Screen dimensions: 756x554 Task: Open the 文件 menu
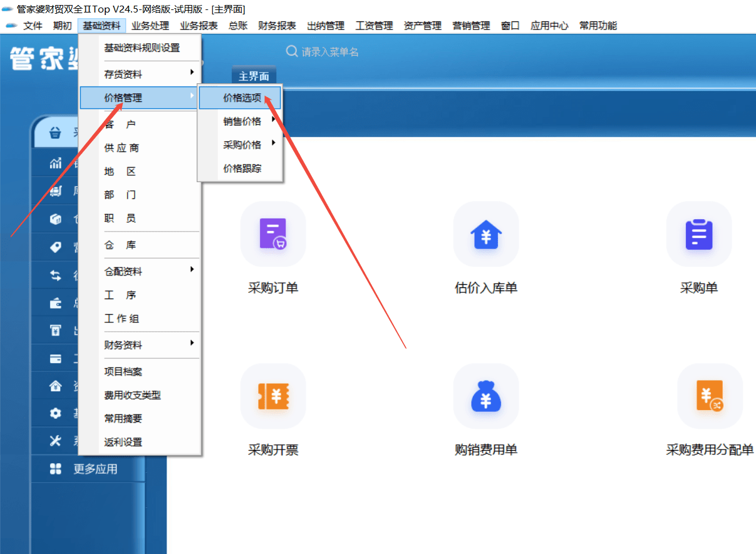coord(33,26)
